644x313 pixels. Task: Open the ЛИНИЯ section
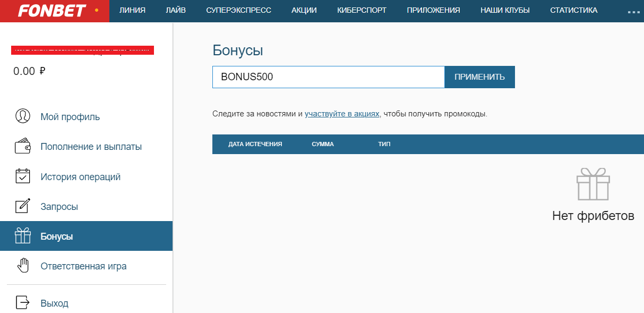pos(132,10)
